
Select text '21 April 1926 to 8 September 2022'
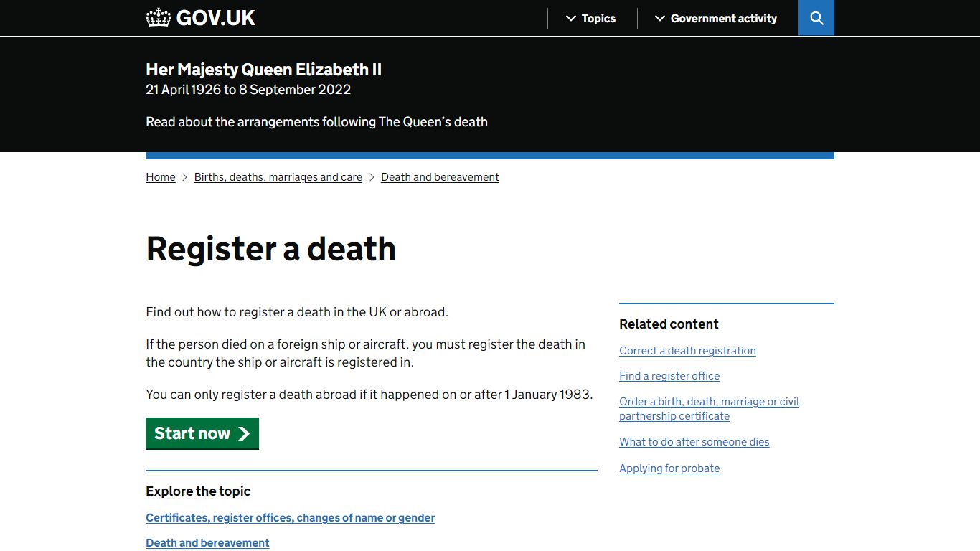pyautogui.click(x=248, y=90)
